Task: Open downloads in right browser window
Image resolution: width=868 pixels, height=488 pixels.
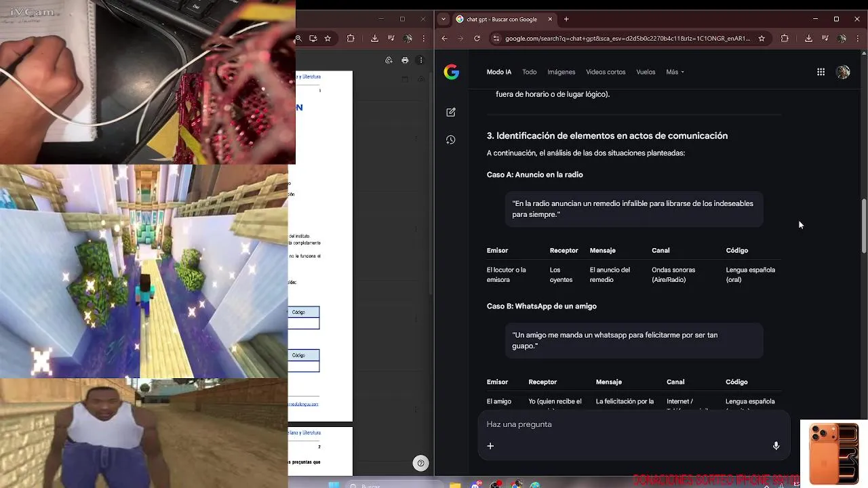Action: tap(808, 39)
